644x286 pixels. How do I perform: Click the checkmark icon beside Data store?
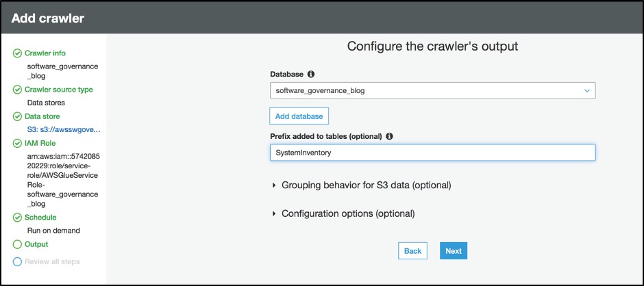[x=17, y=116]
